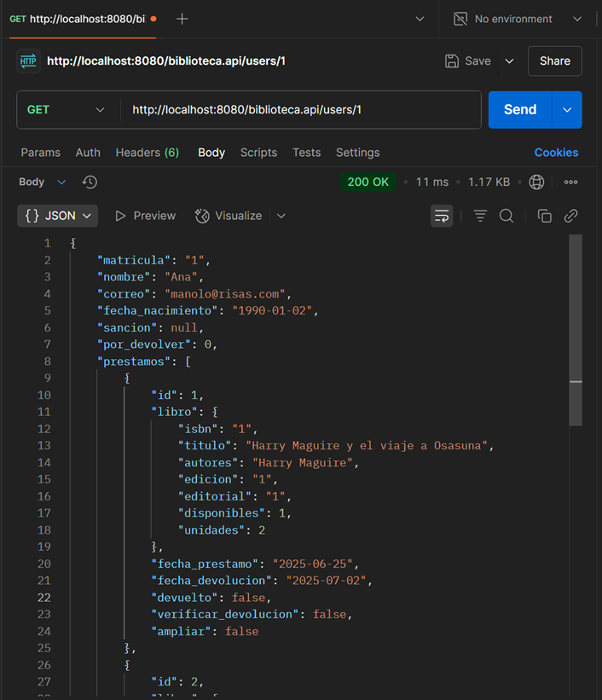Click the "manolo@risas.com" value
Viewport: 602px width, 700px height.
[224, 294]
